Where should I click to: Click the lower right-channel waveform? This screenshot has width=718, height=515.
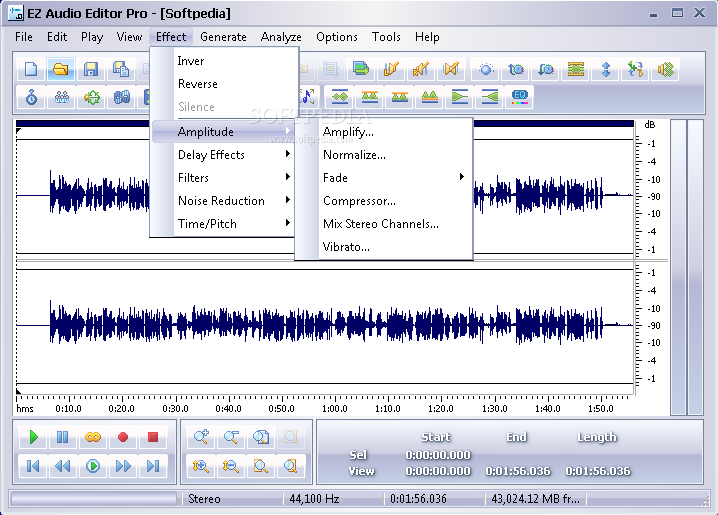pos(325,326)
